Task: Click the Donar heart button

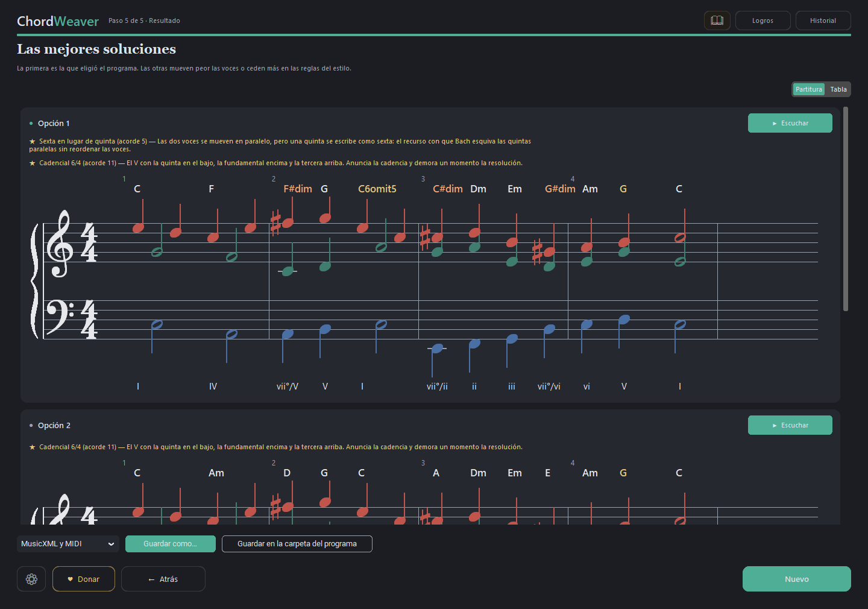Action: 84,579
